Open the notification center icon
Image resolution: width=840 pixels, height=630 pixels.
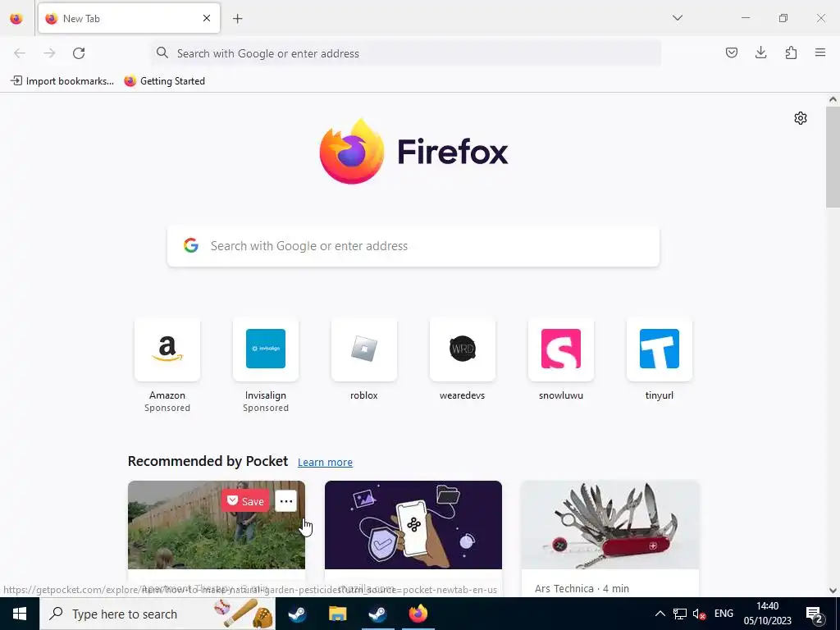815,614
